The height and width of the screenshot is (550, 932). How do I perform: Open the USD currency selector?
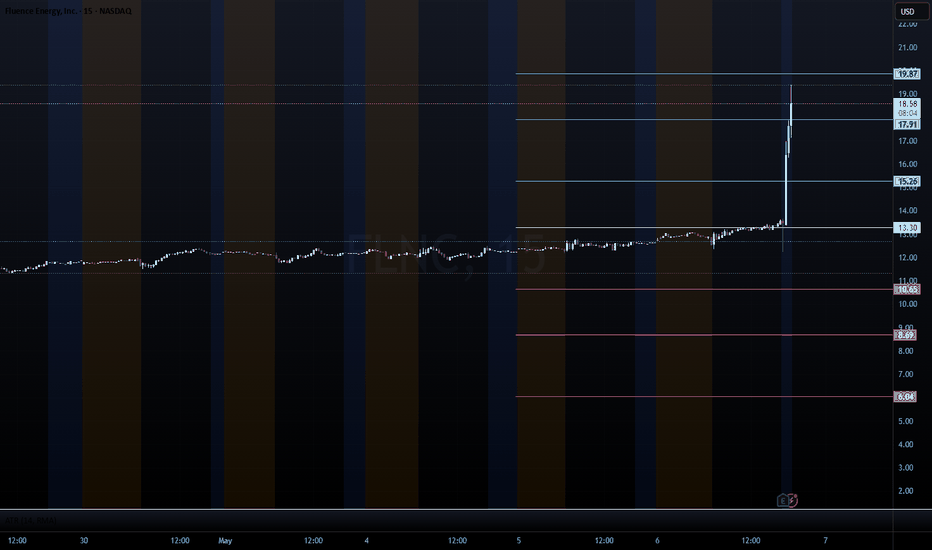click(x=911, y=11)
